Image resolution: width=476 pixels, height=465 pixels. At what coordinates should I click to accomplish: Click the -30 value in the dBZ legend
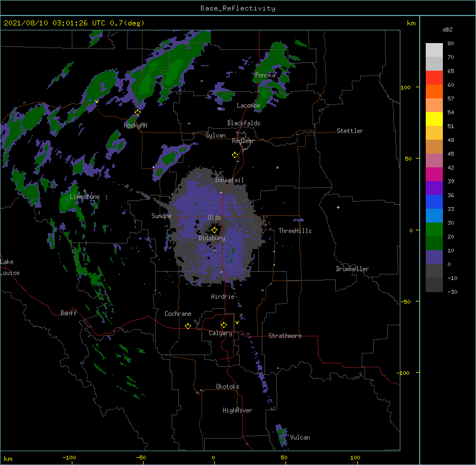pos(452,292)
